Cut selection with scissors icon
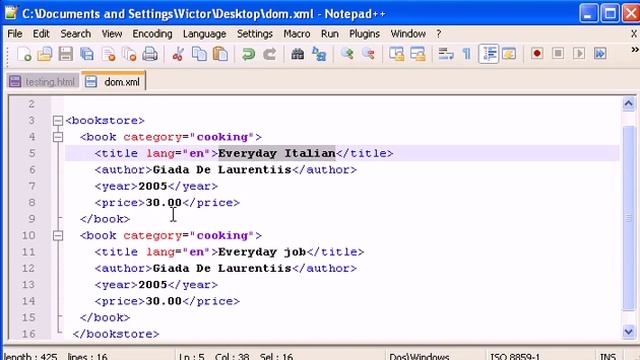This screenshot has height=360, width=640. click(x=178, y=54)
